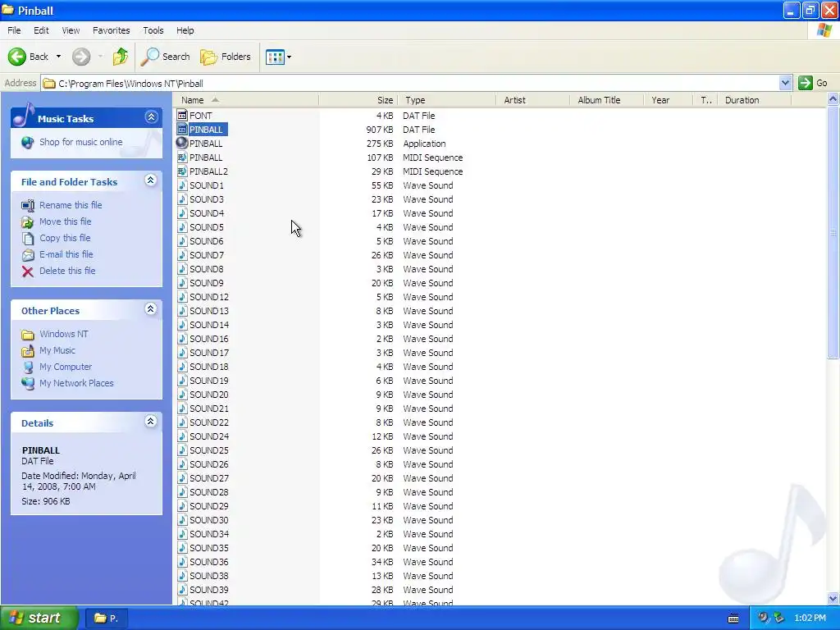The width and height of the screenshot is (840, 630).
Task: Open the Back history dropdown arrow
Action: click(58, 57)
